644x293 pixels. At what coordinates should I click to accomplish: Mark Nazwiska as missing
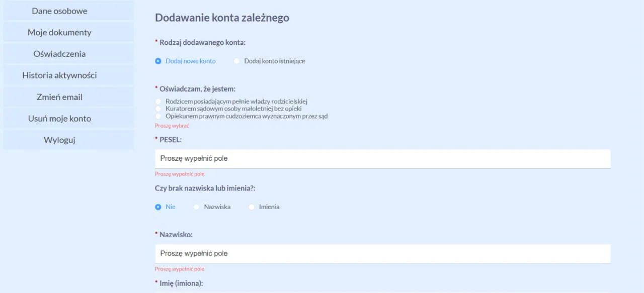[197, 207]
